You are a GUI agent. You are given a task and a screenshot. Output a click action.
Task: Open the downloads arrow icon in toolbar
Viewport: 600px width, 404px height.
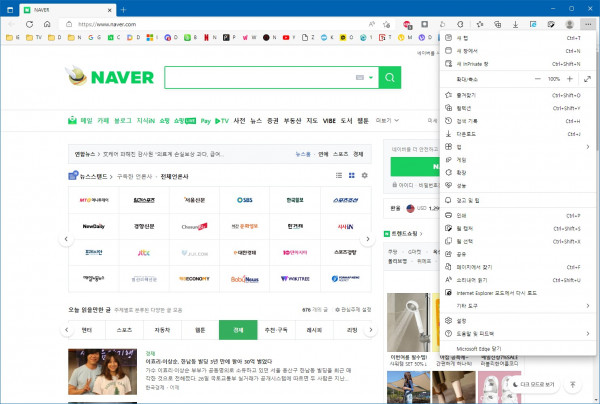pyautogui.click(x=515, y=24)
